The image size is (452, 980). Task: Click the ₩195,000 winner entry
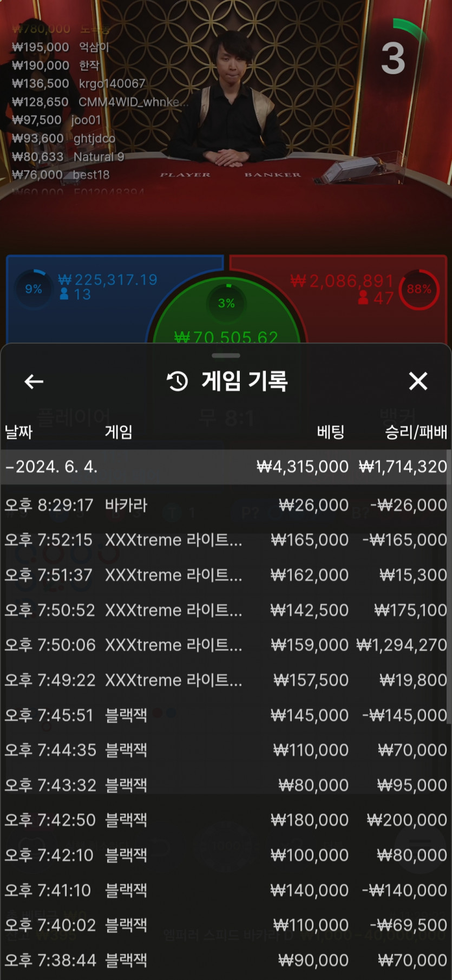point(61,47)
